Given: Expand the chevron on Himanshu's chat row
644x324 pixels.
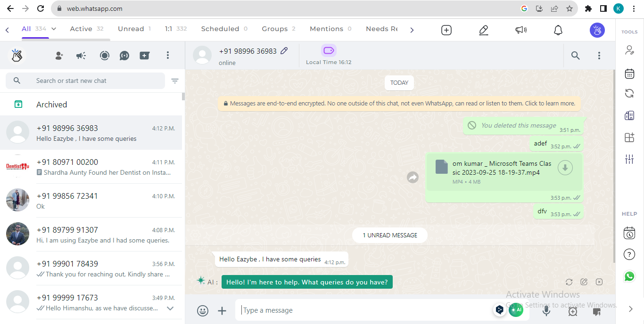Looking at the screenshot, I should pyautogui.click(x=170, y=308).
